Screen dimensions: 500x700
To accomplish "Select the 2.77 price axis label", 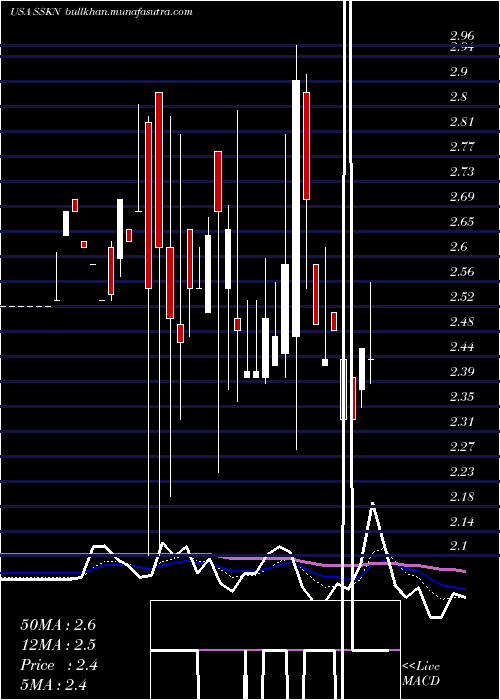I will 462,146.
